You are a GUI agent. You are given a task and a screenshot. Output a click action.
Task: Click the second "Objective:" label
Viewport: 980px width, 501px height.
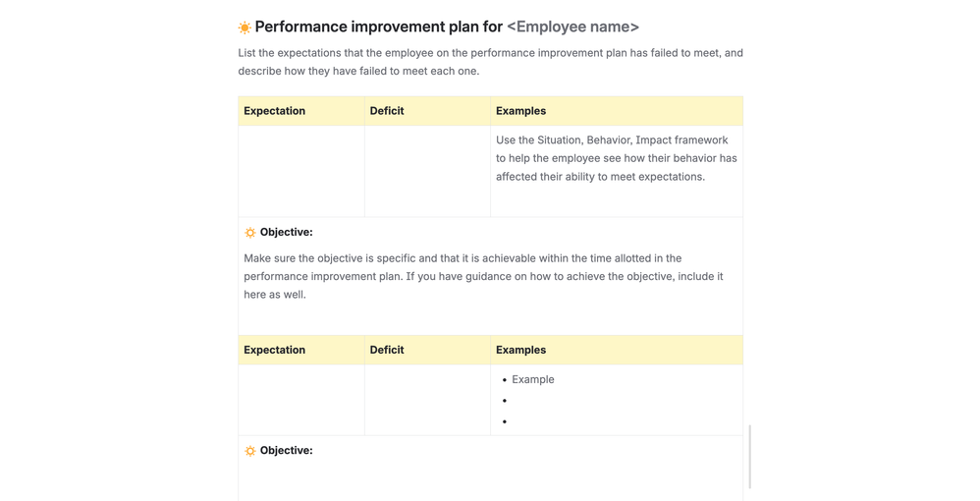tap(287, 451)
